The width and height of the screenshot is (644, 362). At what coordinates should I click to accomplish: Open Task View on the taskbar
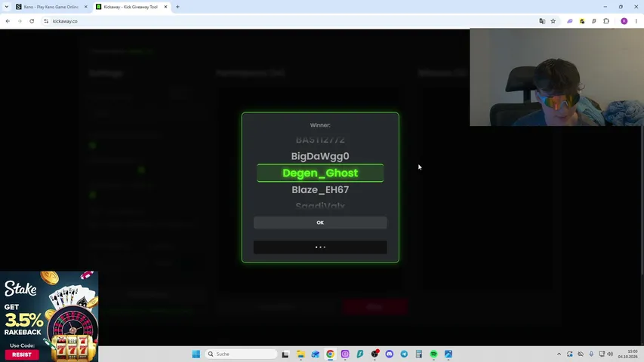point(285,354)
